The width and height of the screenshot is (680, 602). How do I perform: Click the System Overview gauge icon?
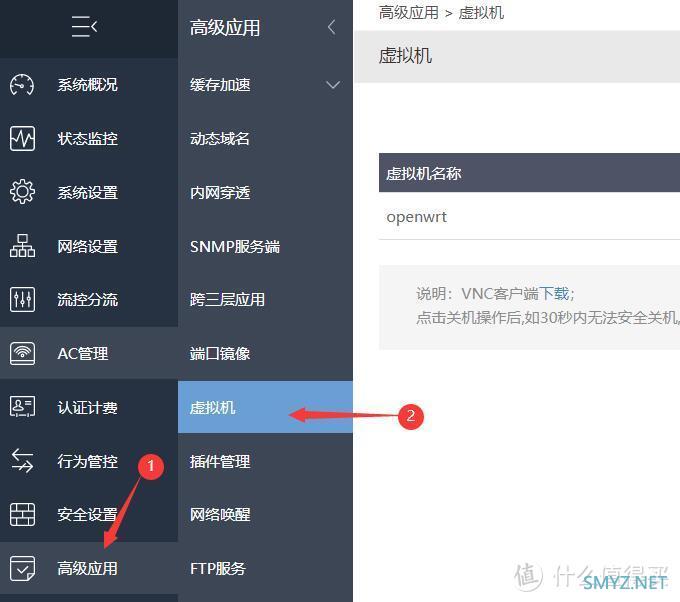coord(22,85)
